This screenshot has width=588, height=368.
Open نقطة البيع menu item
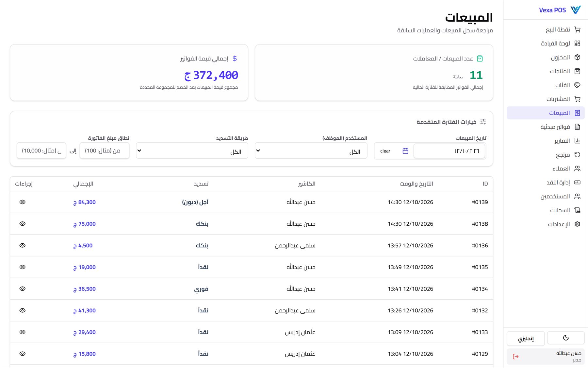(x=546, y=29)
